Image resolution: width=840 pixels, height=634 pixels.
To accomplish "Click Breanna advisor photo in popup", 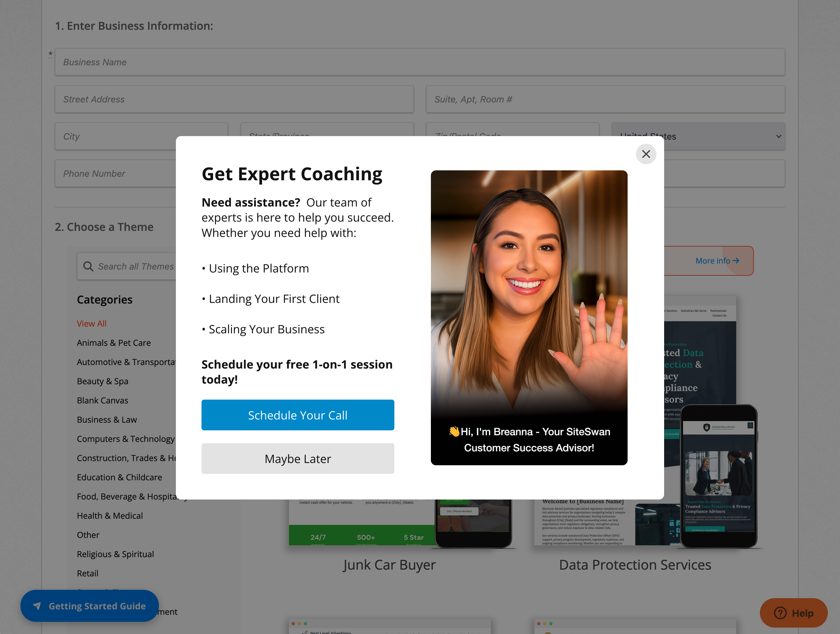I will [529, 317].
